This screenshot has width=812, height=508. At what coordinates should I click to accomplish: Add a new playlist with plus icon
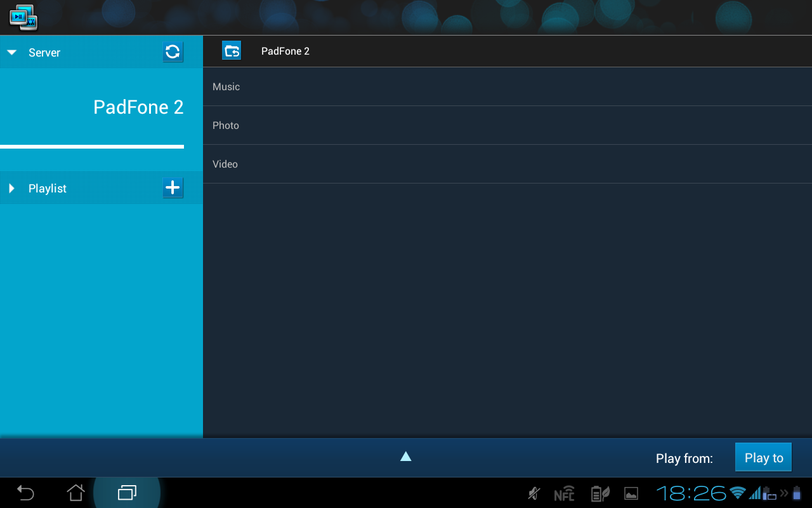click(x=173, y=188)
